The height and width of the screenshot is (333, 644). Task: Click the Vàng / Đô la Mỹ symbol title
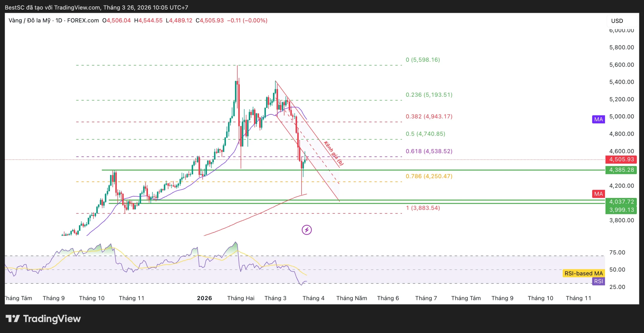29,20
